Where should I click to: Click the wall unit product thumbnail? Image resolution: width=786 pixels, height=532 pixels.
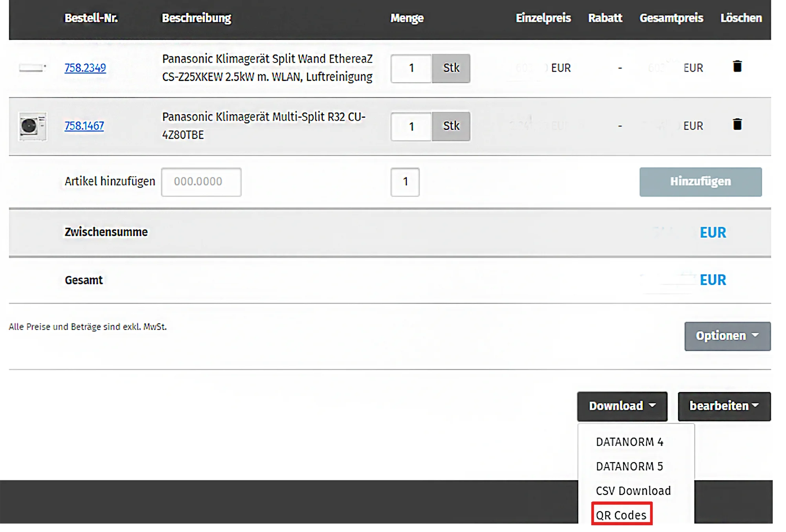coord(33,68)
